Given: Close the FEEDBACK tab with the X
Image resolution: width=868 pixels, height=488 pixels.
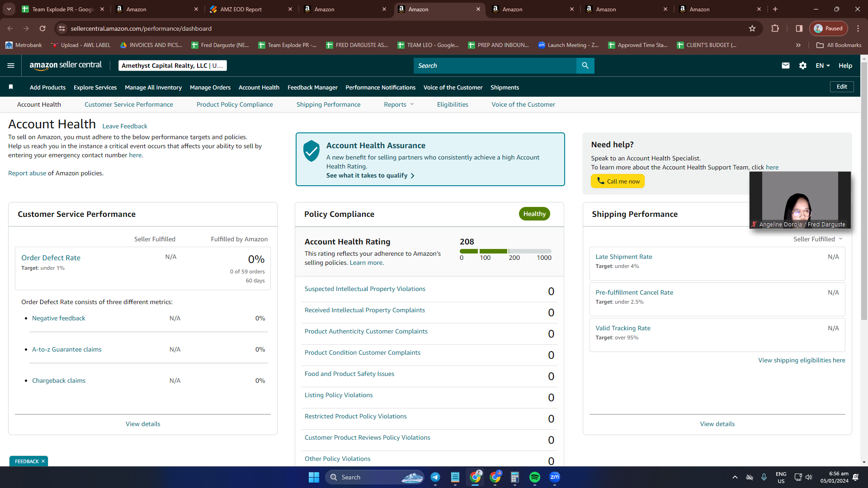Looking at the screenshot, I should [x=43, y=461].
